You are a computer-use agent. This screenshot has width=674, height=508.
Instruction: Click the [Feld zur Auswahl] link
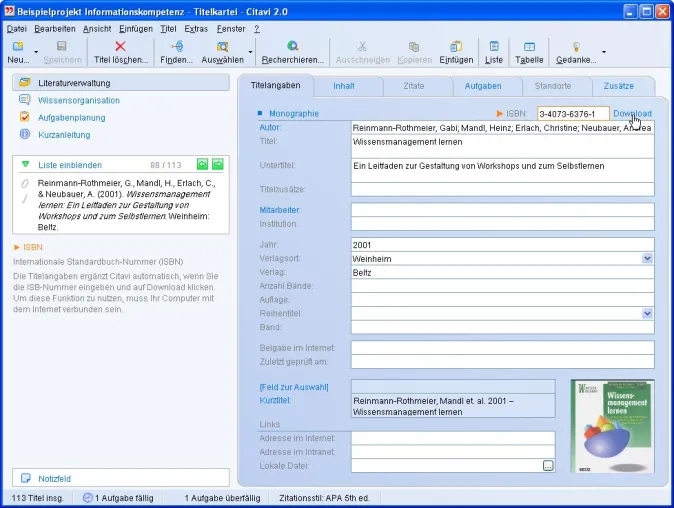(x=294, y=387)
